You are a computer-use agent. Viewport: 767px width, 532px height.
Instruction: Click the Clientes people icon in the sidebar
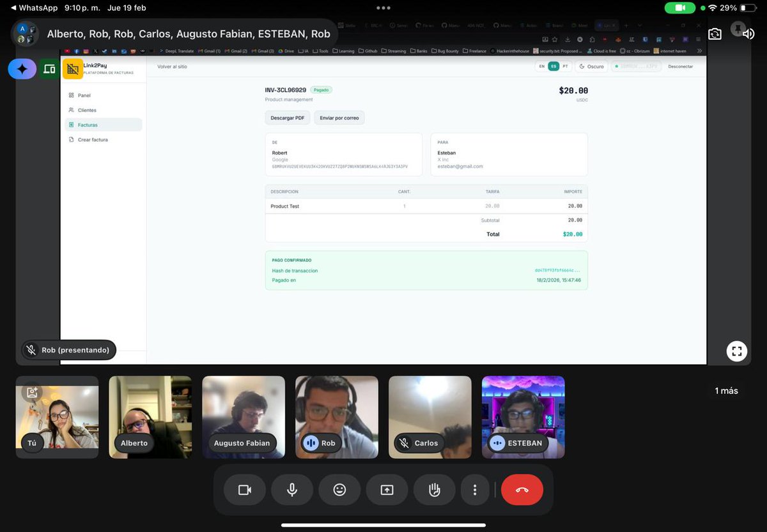point(72,110)
